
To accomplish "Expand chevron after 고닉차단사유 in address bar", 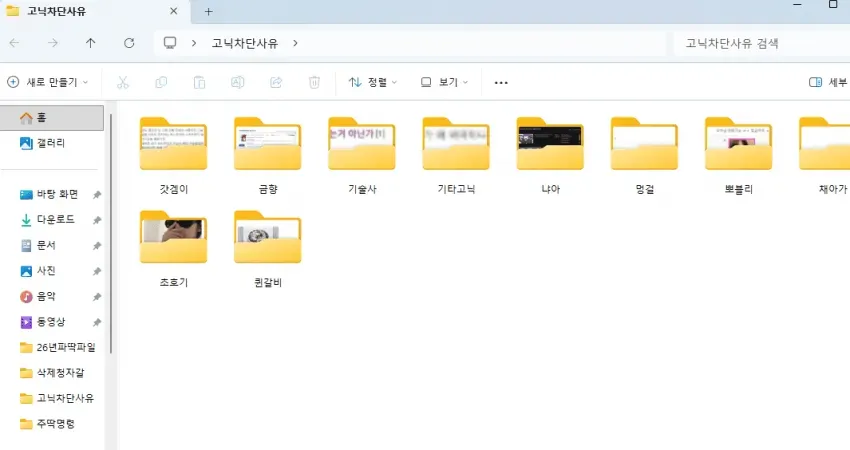I will point(295,43).
